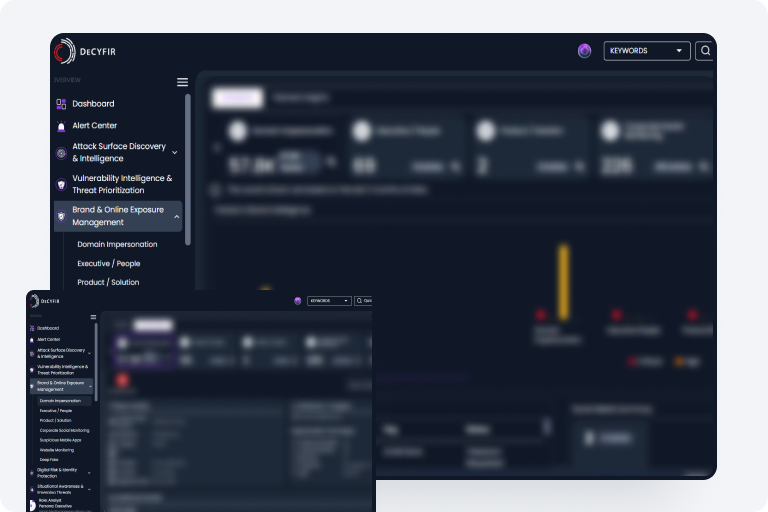Open the KEYWORDS dropdown in the large window
This screenshot has width=768, height=512.
646,51
